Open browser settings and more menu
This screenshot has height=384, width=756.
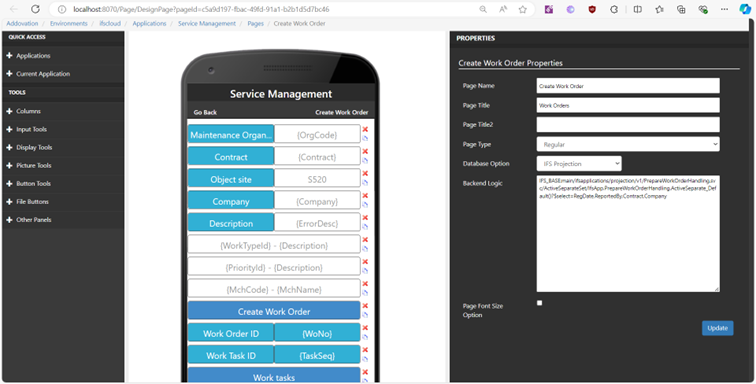[725, 9]
